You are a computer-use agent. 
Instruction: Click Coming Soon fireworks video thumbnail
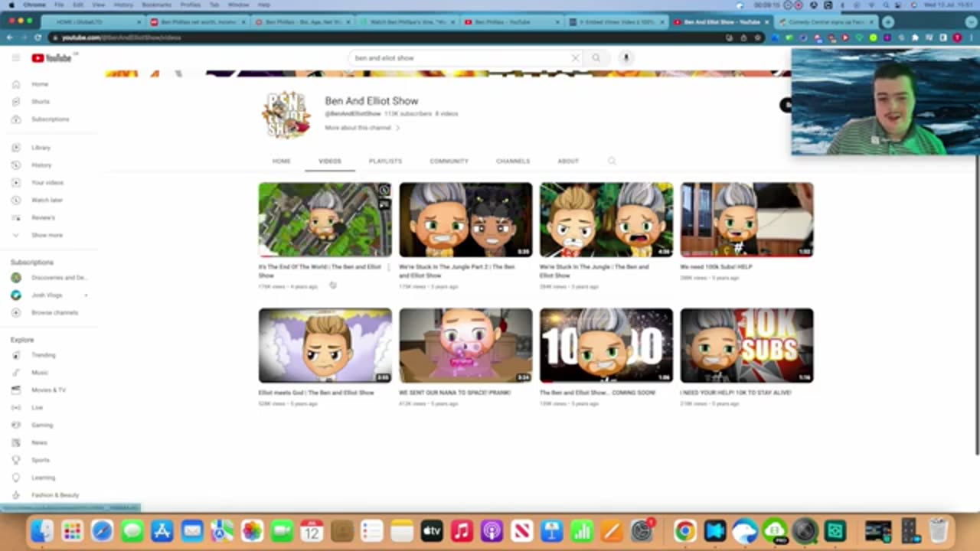(x=606, y=345)
